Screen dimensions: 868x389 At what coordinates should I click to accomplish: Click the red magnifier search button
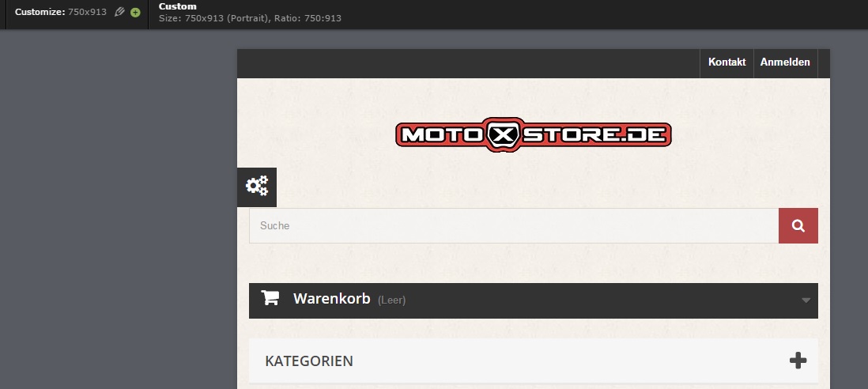pyautogui.click(x=798, y=226)
